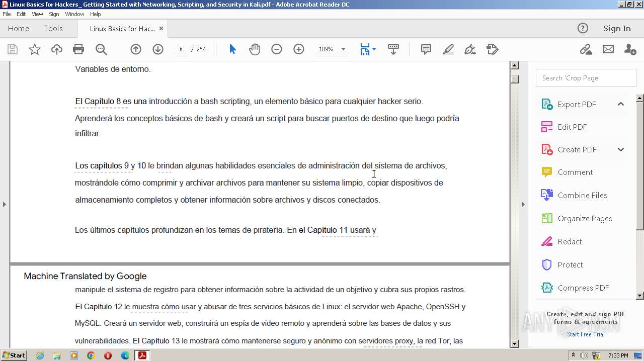This screenshot has height=362, width=644.
Task: Open the Help menu
Action: click(95, 14)
